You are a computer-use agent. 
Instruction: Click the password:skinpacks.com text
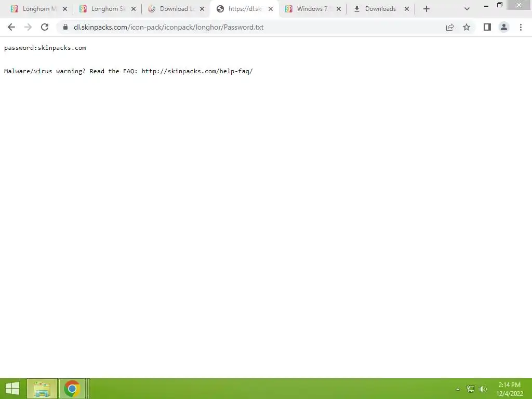click(45, 48)
